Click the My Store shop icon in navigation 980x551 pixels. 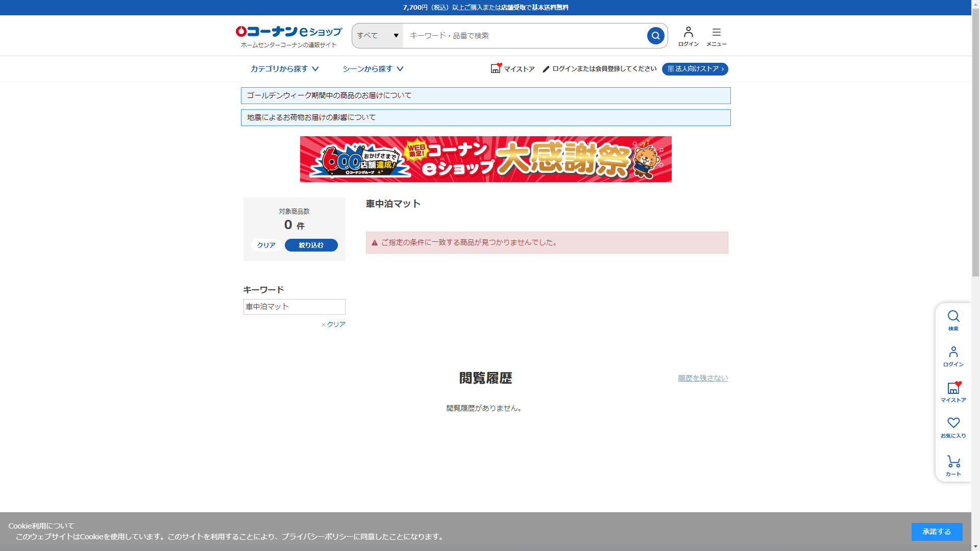[496, 68]
